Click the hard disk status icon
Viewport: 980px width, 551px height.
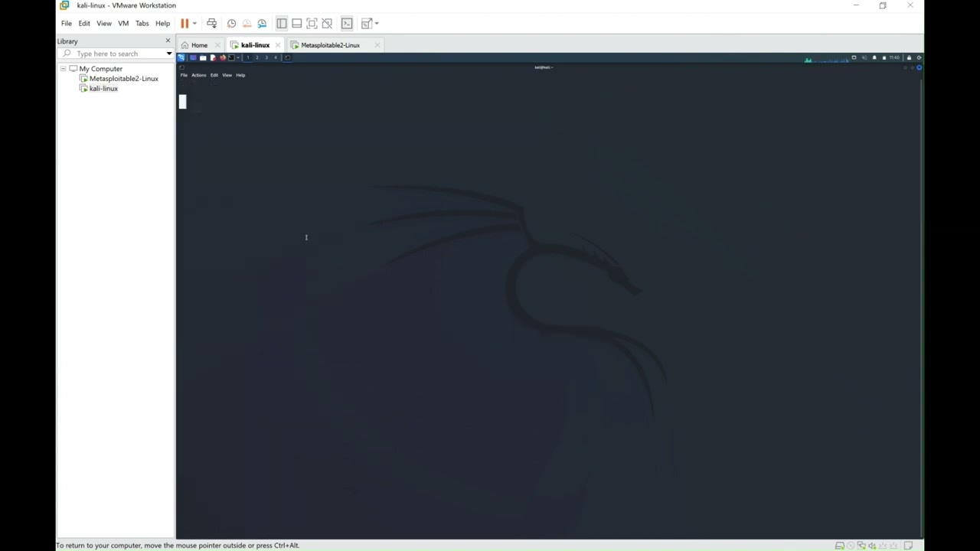tap(840, 546)
